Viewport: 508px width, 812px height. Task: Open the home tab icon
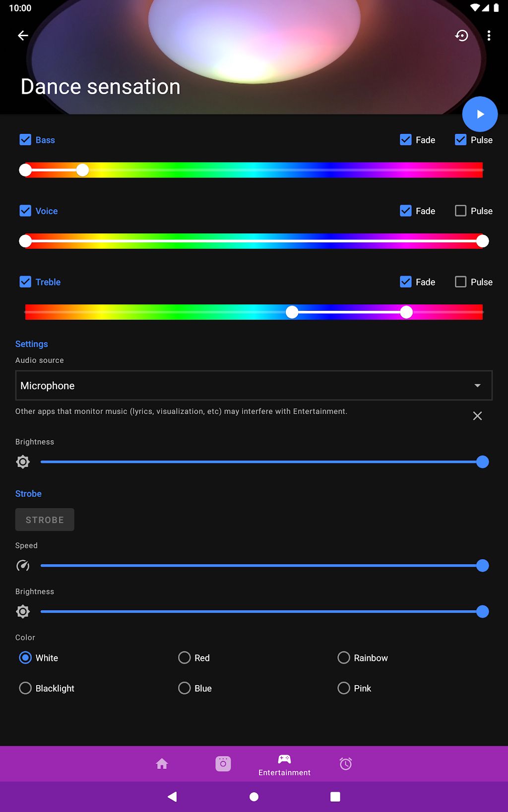[162, 764]
